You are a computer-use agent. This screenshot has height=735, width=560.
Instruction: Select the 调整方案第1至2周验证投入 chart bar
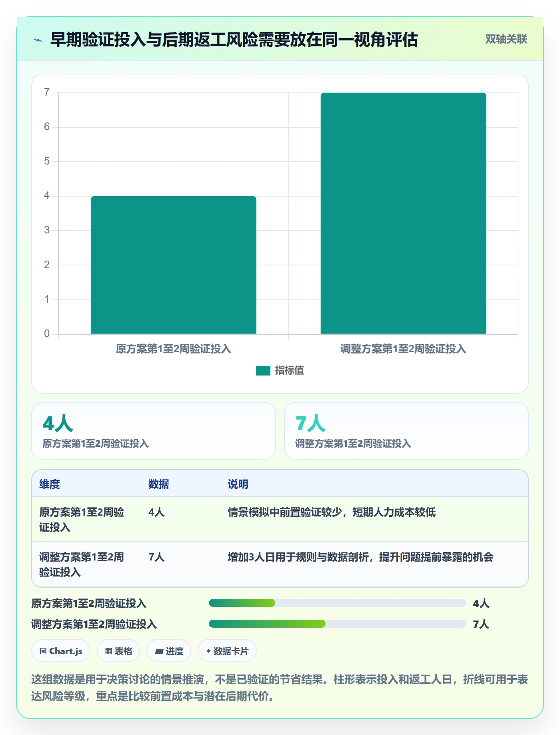tap(403, 213)
